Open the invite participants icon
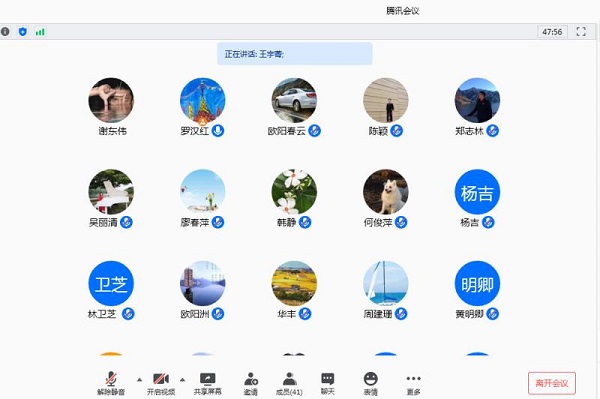This screenshot has height=399, width=600. tap(251, 384)
